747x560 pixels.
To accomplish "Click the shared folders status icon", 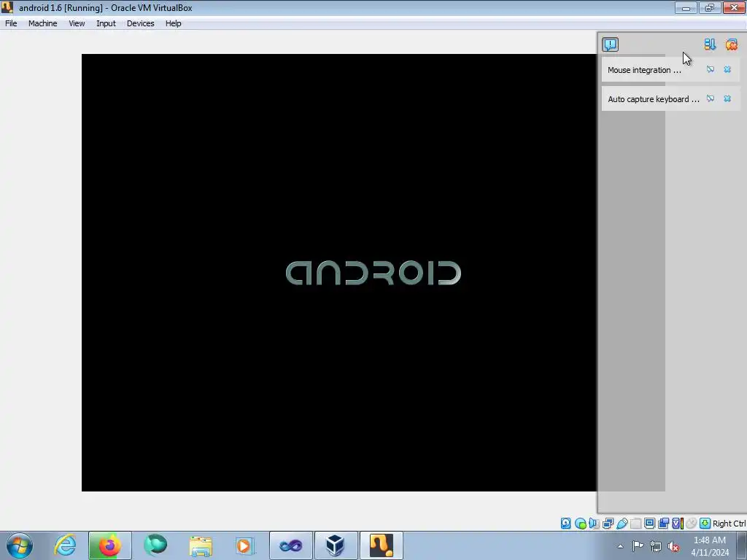I will pos(635,524).
